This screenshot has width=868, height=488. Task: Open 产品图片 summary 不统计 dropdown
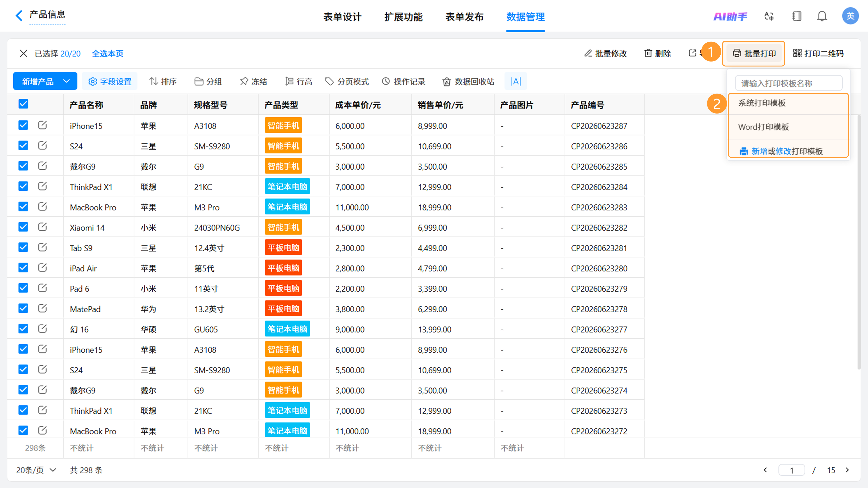[512, 448]
